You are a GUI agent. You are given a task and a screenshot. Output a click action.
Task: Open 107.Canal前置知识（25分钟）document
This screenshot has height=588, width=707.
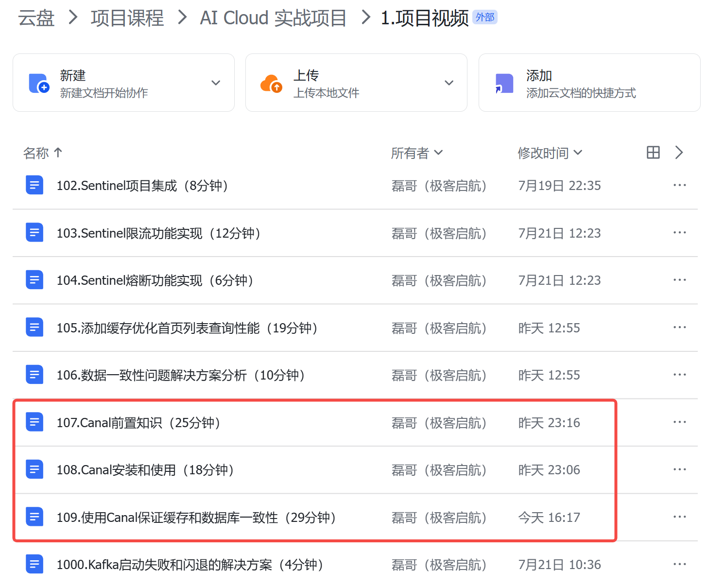click(138, 423)
